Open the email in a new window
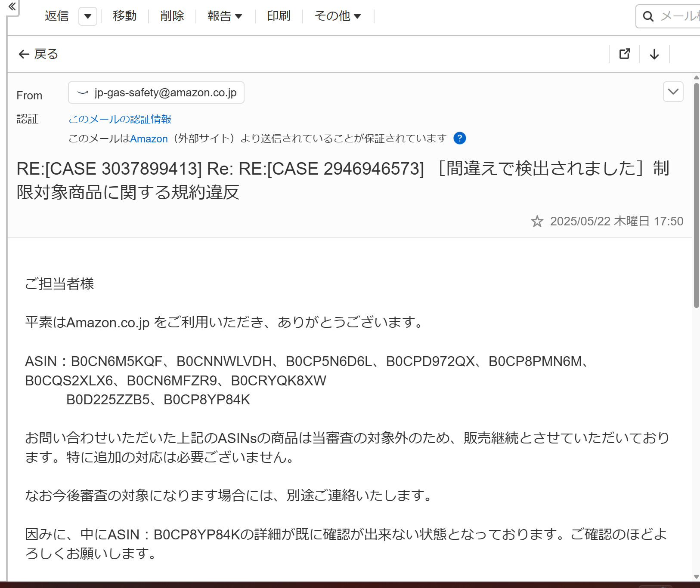Screen dimensions: 700x588 pos(625,54)
